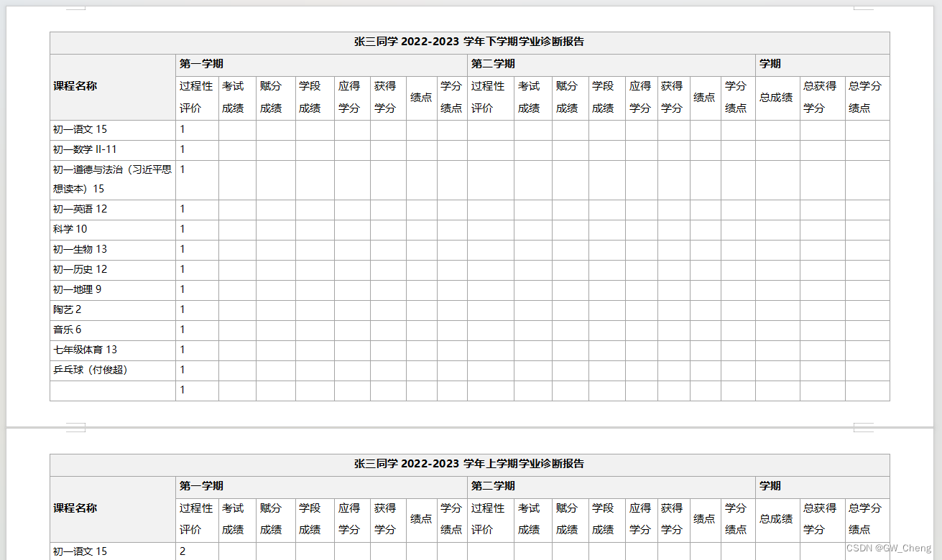Viewport: 942px width, 560px height.
Task: Click 获得学分 under 第二学期 in the 下学期 table
Action: pyautogui.click(x=672, y=97)
